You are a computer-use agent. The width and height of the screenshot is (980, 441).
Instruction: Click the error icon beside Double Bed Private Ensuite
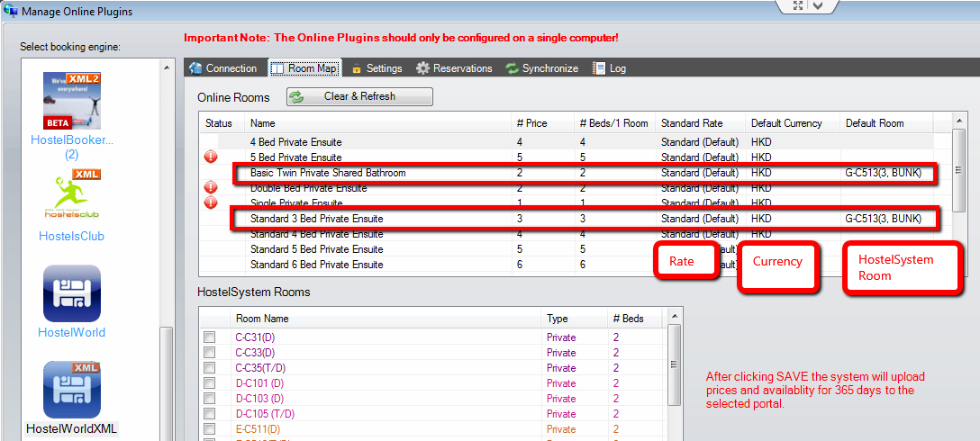(x=212, y=187)
